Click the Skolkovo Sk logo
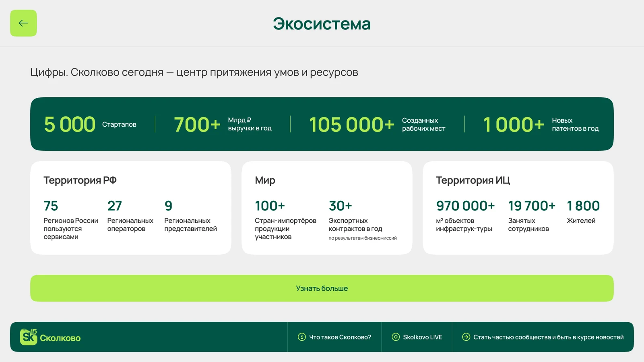644x362 pixels. pyautogui.click(x=29, y=337)
